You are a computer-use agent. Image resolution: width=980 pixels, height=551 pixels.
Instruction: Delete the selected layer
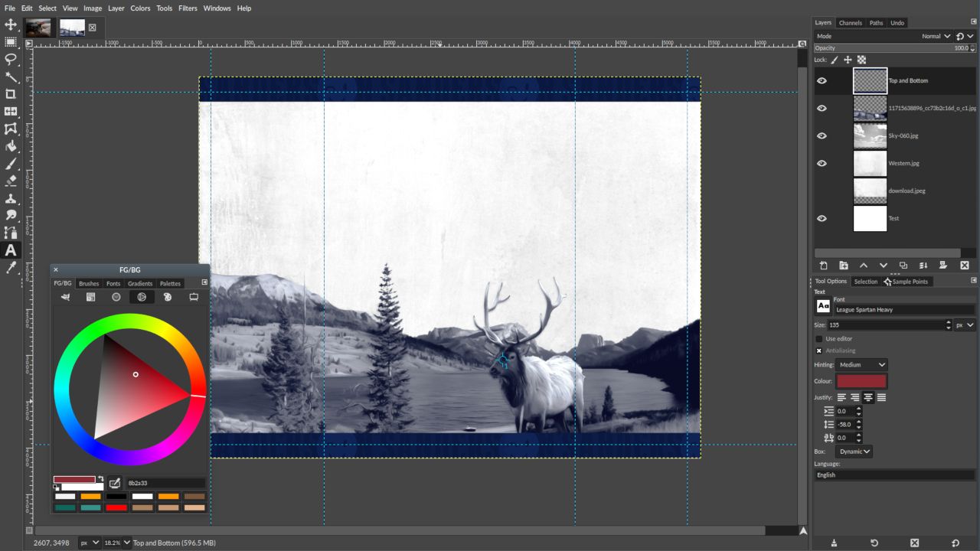[964, 266]
